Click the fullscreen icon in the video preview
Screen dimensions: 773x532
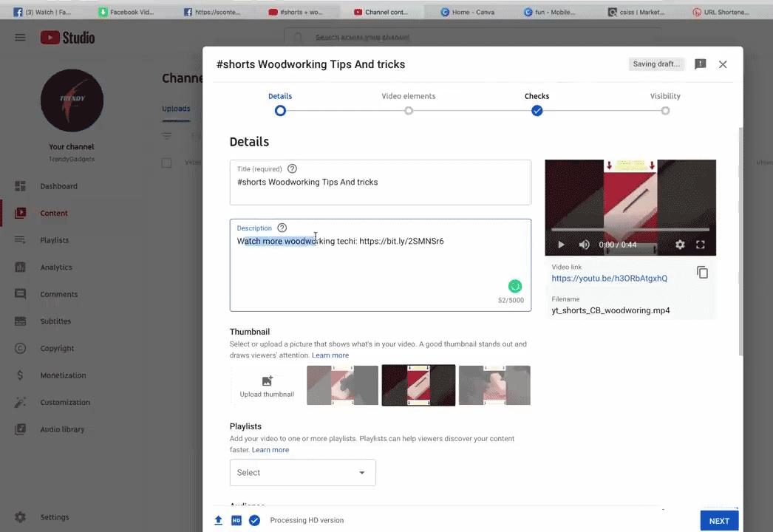tap(701, 245)
